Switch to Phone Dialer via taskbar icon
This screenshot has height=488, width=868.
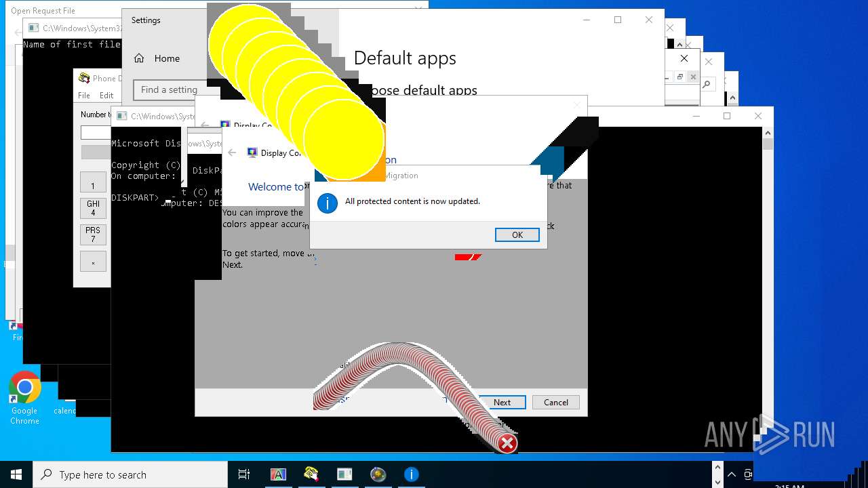pos(311,474)
